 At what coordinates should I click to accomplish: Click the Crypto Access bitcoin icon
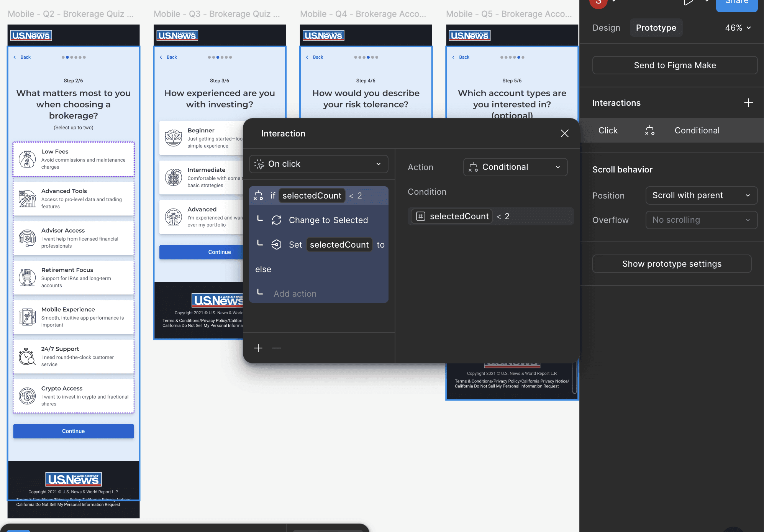[27, 396]
